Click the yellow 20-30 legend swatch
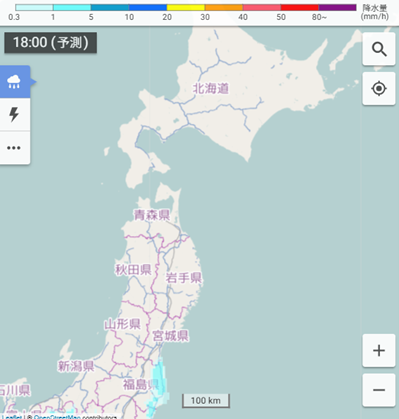 (x=186, y=7)
